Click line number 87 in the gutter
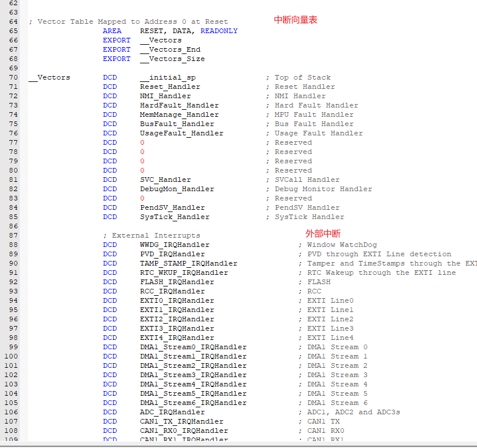The image size is (477, 448). [13, 235]
